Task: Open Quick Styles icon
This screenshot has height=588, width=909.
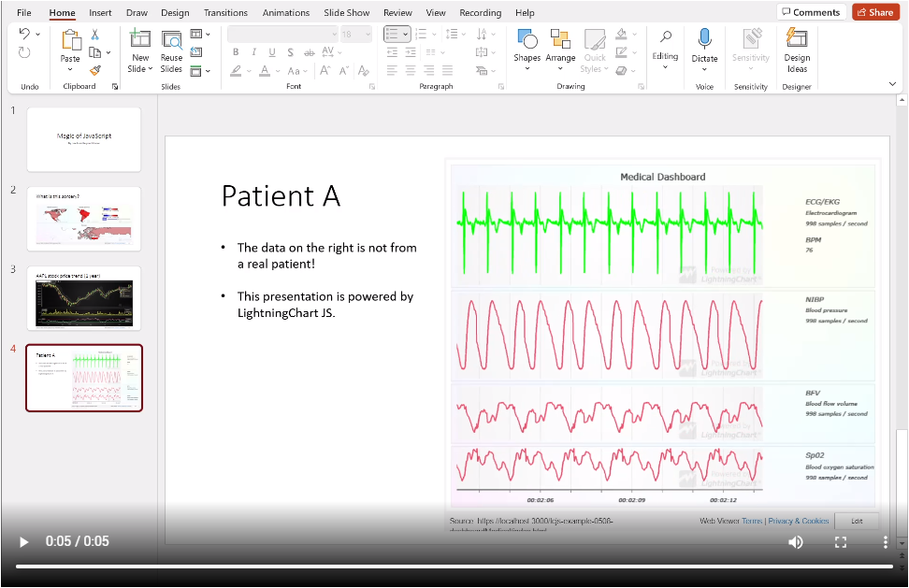Action: 595,39
